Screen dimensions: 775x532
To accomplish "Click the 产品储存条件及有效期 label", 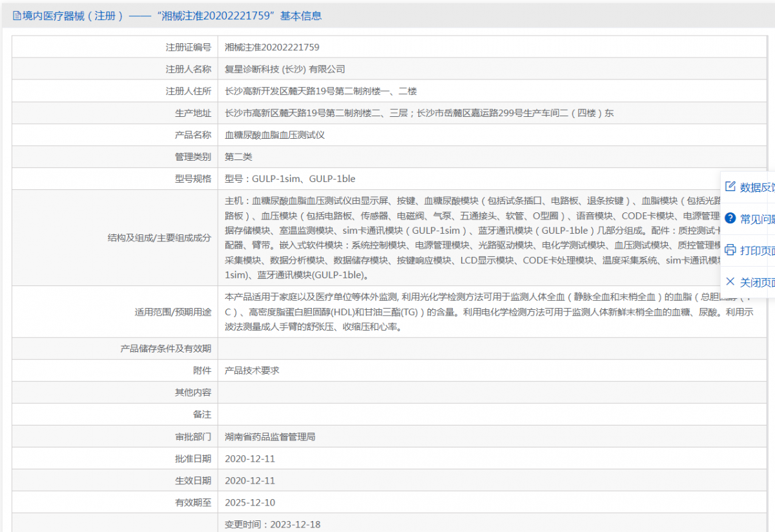I will pyautogui.click(x=166, y=349).
